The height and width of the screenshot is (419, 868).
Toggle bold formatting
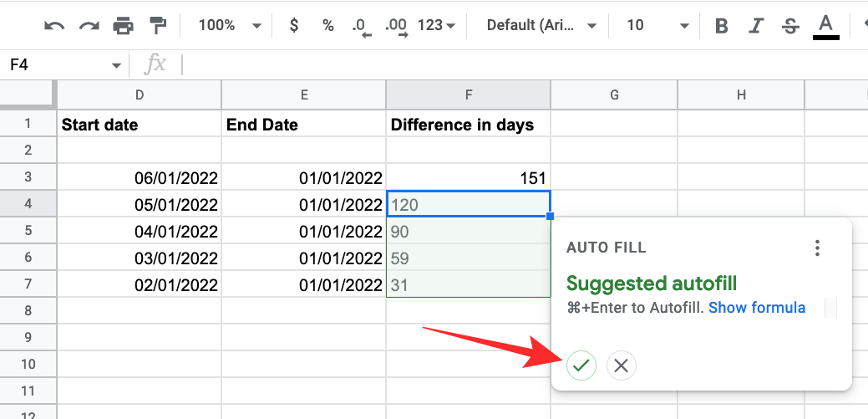click(x=722, y=26)
